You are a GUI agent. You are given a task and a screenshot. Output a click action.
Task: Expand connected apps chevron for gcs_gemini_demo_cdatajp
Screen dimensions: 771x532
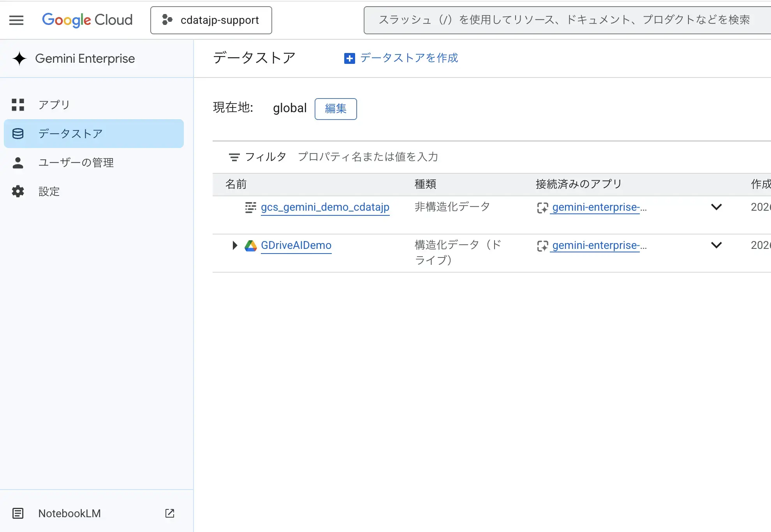point(716,207)
